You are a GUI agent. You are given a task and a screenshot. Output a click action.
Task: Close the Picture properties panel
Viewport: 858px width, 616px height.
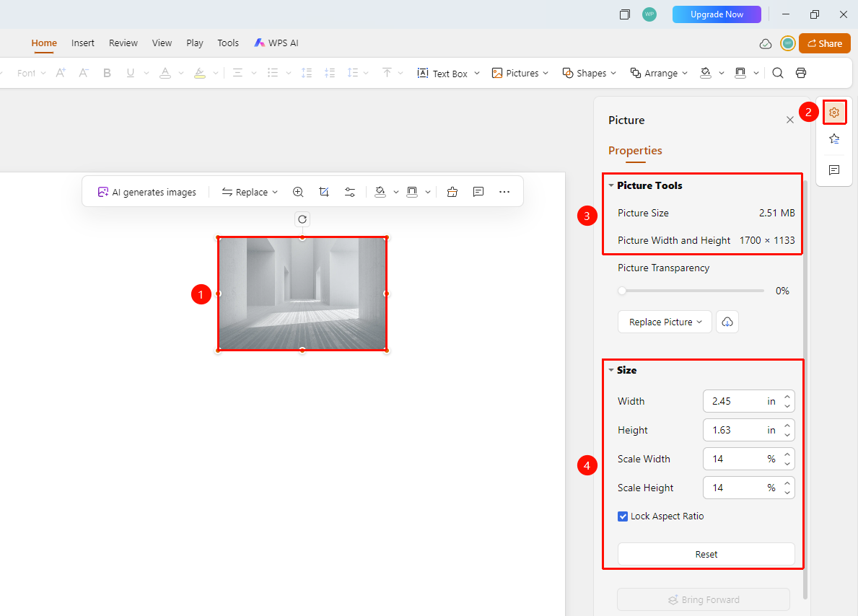point(789,120)
